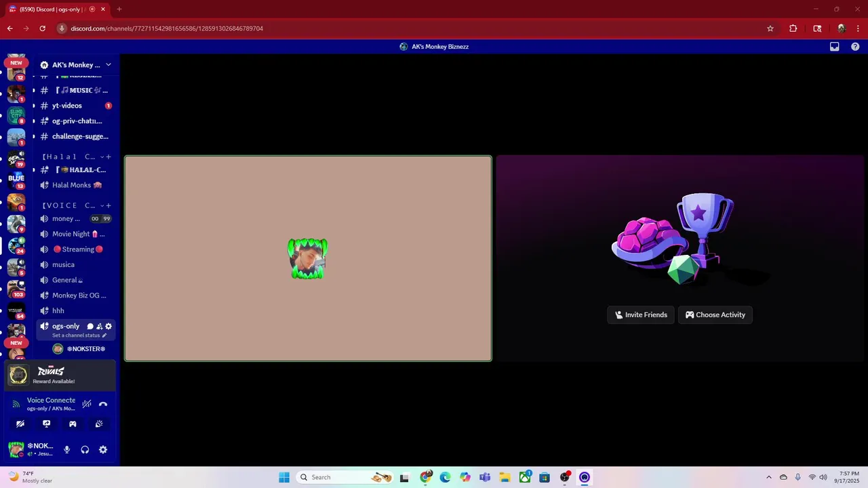Start an activity game controller icon

73,424
